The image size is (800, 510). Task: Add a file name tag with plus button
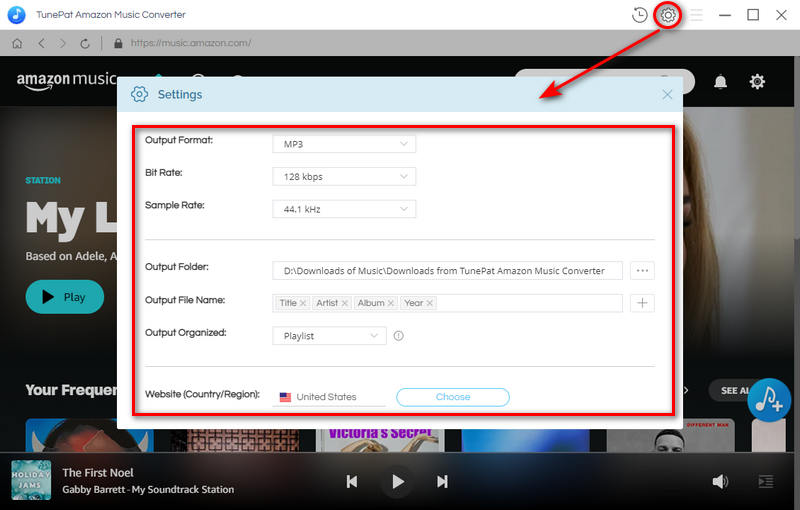pyautogui.click(x=642, y=303)
